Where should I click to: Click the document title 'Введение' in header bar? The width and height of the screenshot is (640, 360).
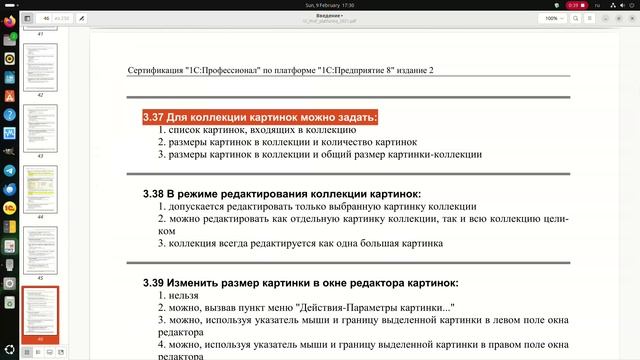click(329, 16)
